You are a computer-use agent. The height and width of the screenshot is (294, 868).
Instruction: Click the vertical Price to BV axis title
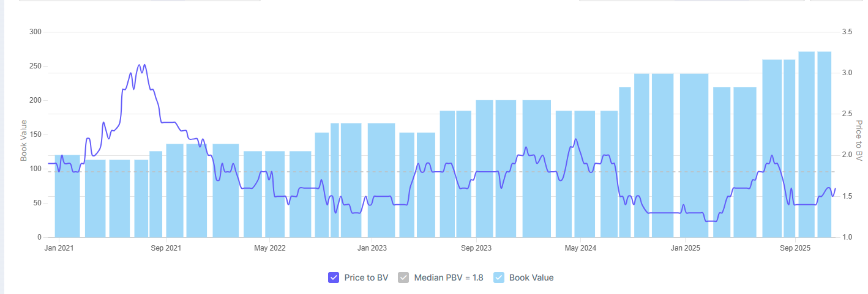click(859, 141)
